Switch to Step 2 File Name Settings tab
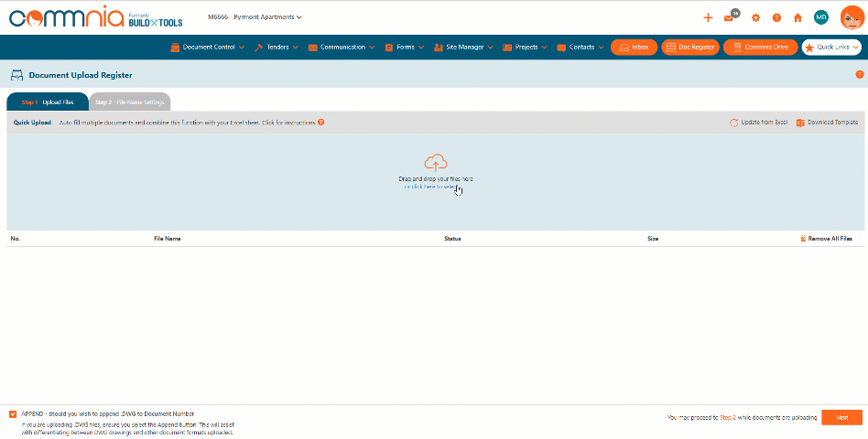 129,102
